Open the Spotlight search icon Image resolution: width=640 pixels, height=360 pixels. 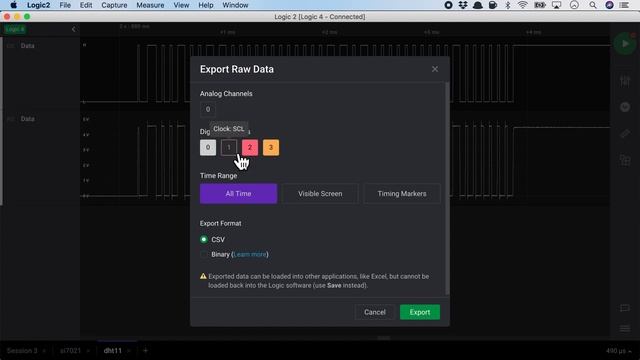[593, 5]
